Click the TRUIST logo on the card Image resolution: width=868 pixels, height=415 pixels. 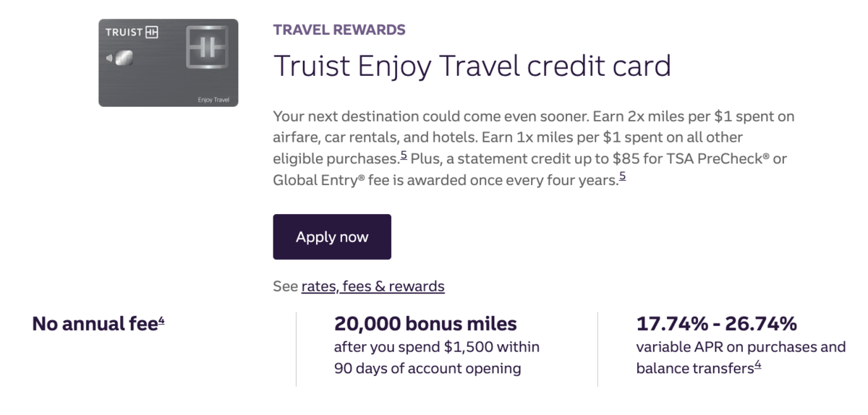pyautogui.click(x=132, y=33)
